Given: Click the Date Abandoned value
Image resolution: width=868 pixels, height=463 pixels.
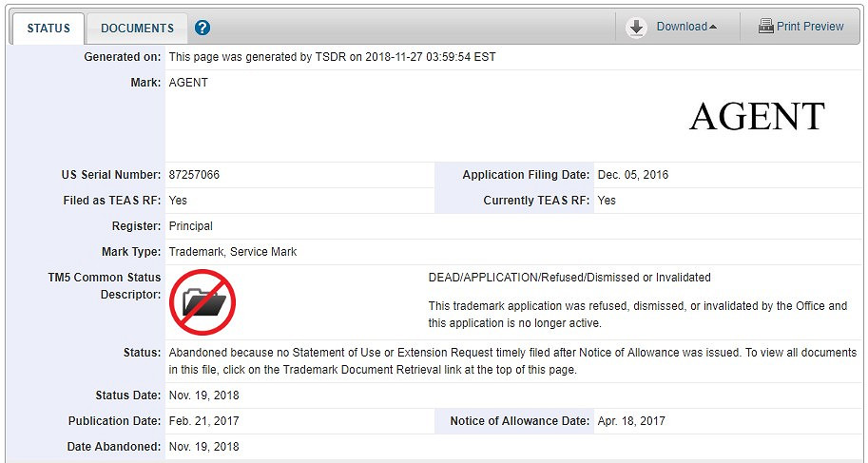Looking at the screenshot, I should [203, 447].
